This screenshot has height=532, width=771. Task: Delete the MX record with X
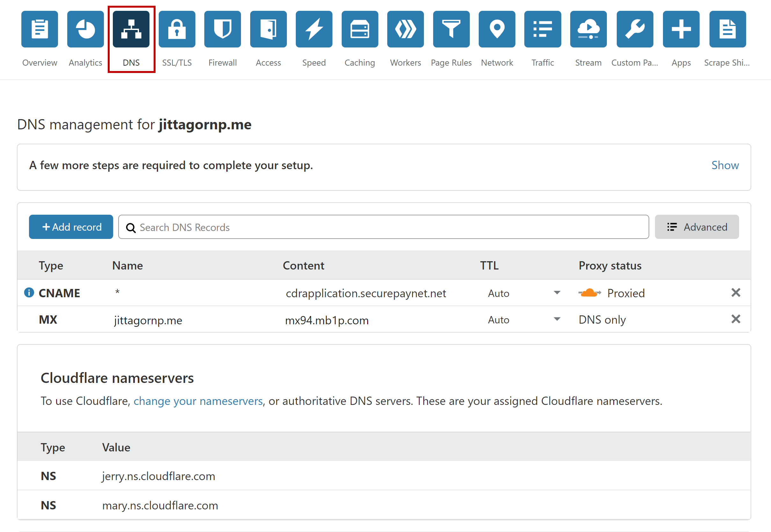coord(735,319)
